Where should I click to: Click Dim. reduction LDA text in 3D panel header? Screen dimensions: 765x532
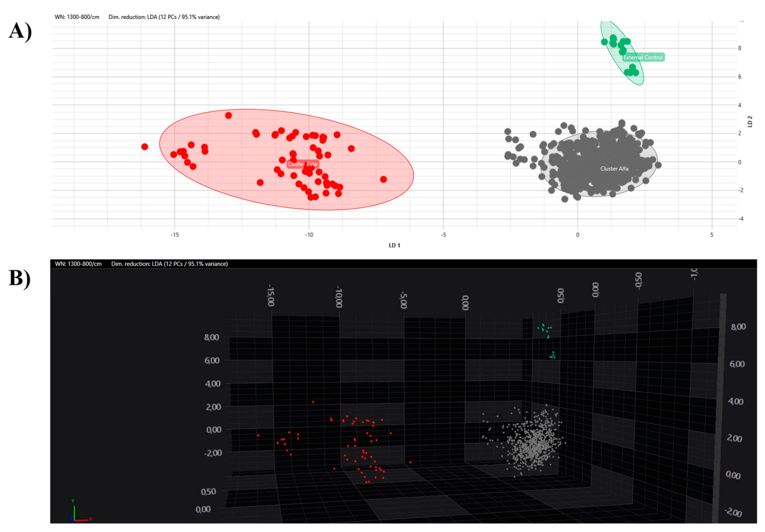169,264
